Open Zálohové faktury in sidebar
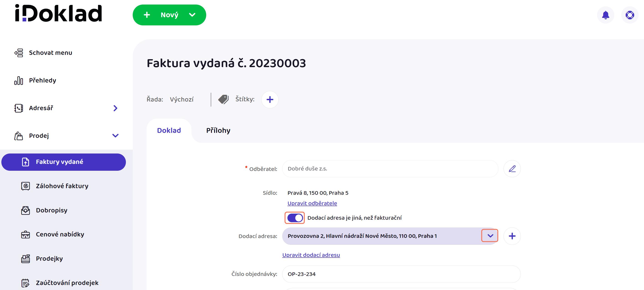Viewport: 644px width, 290px height. pos(62,186)
